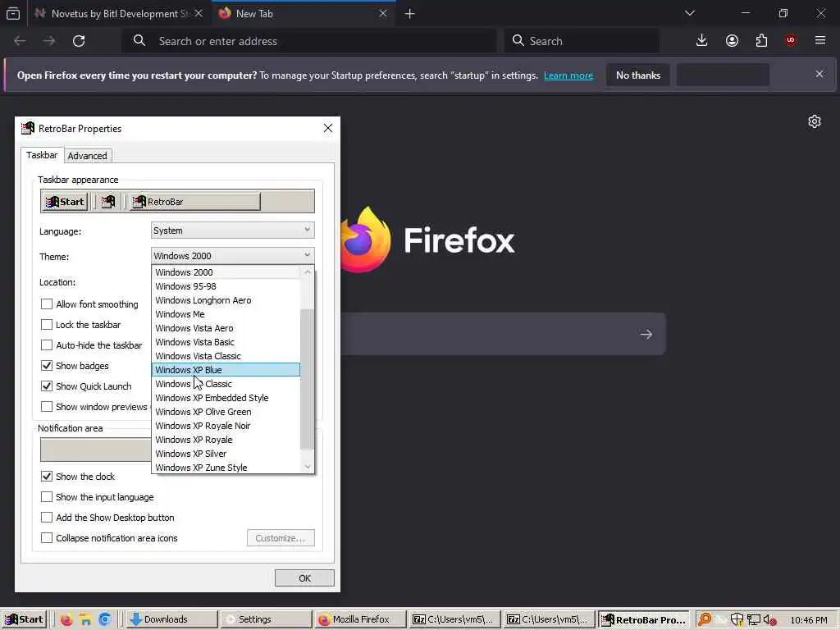Screen dimensions: 840x630
Task: Uncheck Show Quick Launch
Action: (47, 386)
